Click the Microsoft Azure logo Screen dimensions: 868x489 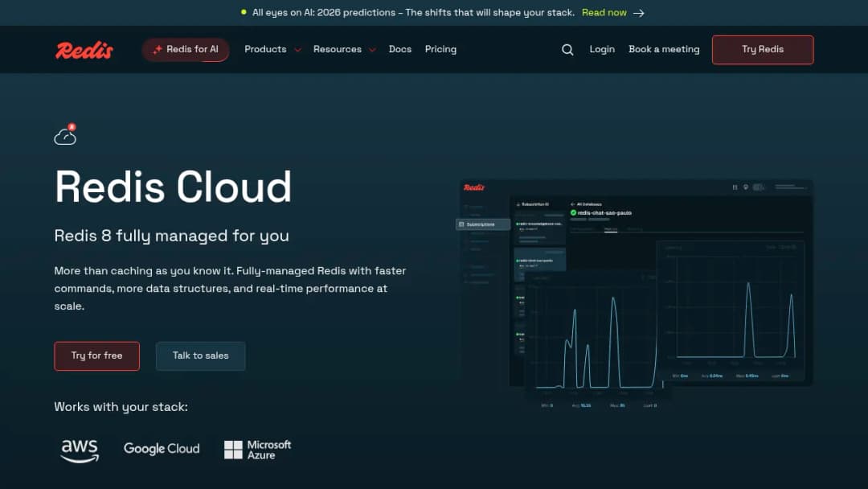[257, 450]
